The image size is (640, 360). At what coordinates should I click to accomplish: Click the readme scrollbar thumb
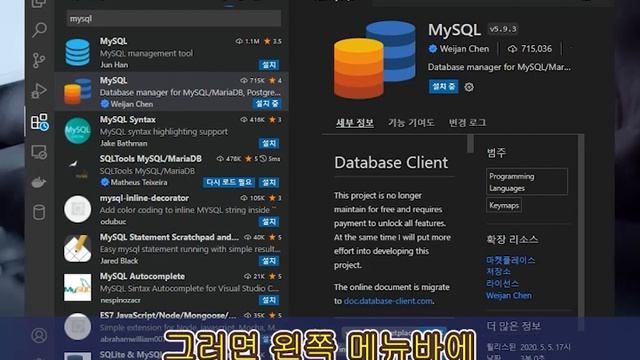(x=470, y=144)
